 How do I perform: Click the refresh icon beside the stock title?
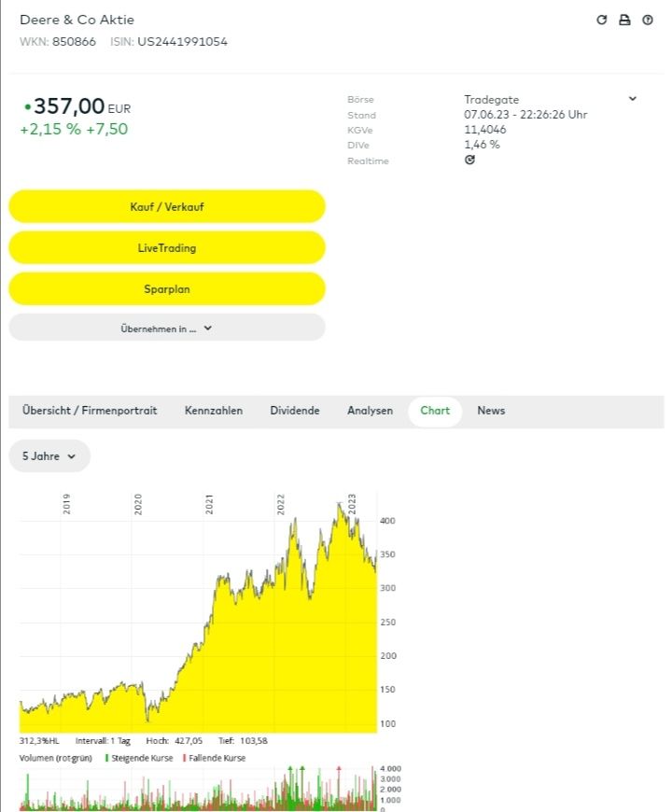tap(602, 20)
